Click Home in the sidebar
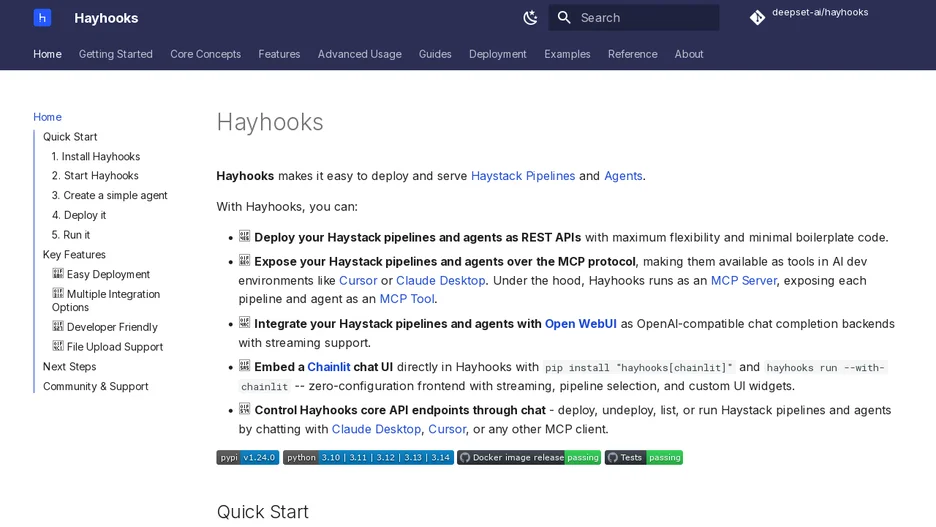This screenshot has width=936, height=527. [x=47, y=117]
